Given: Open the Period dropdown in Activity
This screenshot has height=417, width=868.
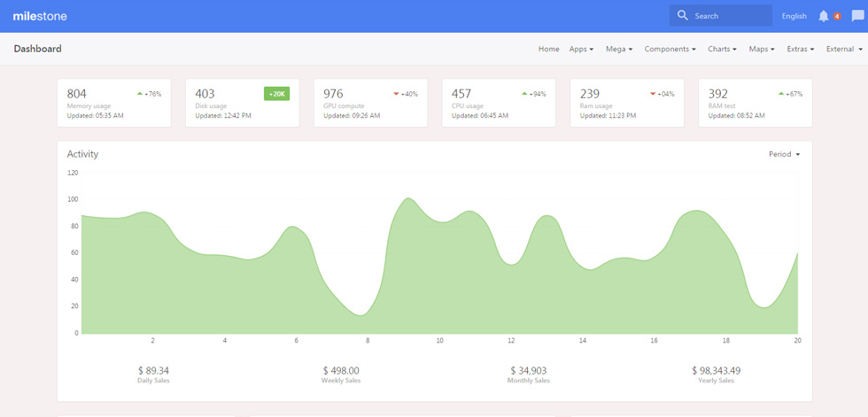Looking at the screenshot, I should pyautogui.click(x=785, y=154).
